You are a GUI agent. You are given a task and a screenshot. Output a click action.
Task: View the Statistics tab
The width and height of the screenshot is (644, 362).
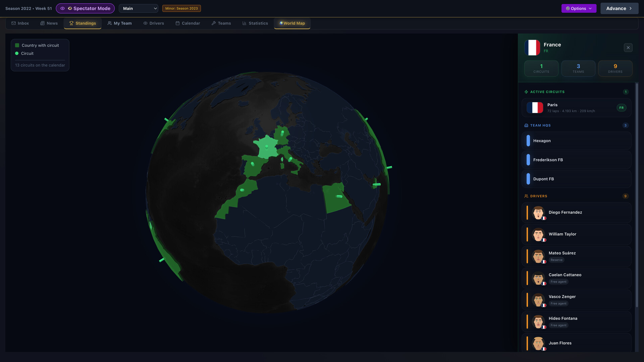[x=255, y=23]
